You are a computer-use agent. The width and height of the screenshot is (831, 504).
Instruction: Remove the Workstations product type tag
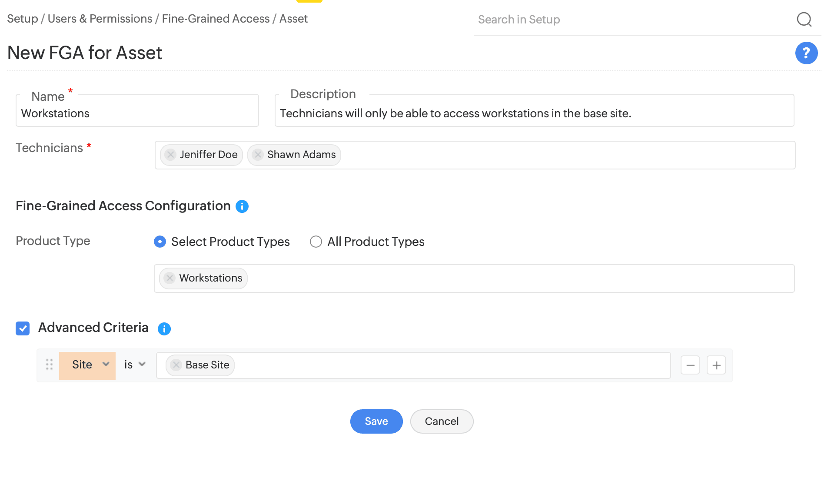coord(170,278)
